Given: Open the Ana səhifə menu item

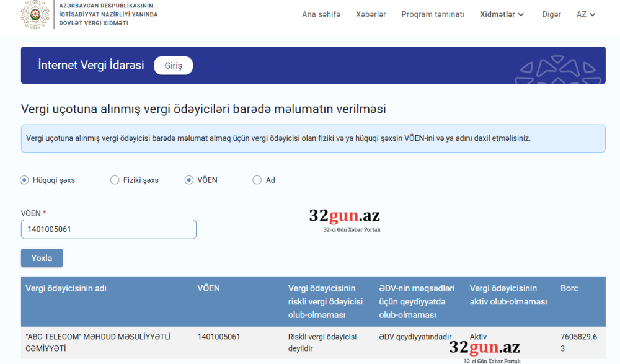Looking at the screenshot, I should pyautogui.click(x=321, y=14).
